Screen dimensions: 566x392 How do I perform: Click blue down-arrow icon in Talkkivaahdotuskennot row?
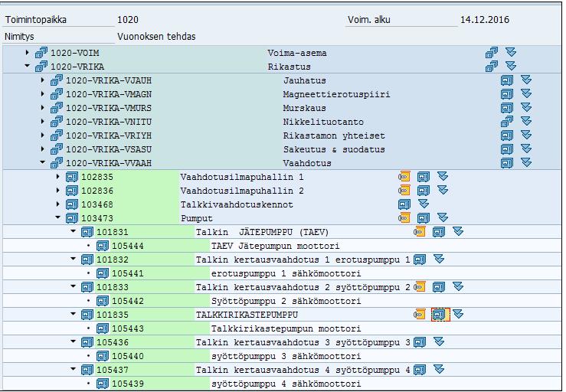tap(424, 204)
